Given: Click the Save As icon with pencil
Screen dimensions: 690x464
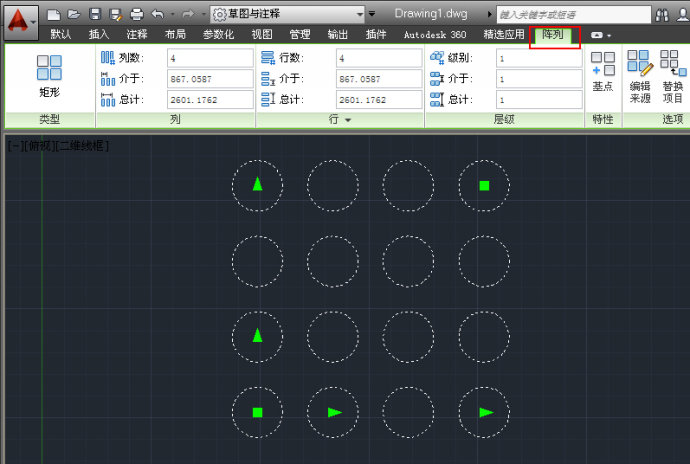Looking at the screenshot, I should click(x=116, y=15).
